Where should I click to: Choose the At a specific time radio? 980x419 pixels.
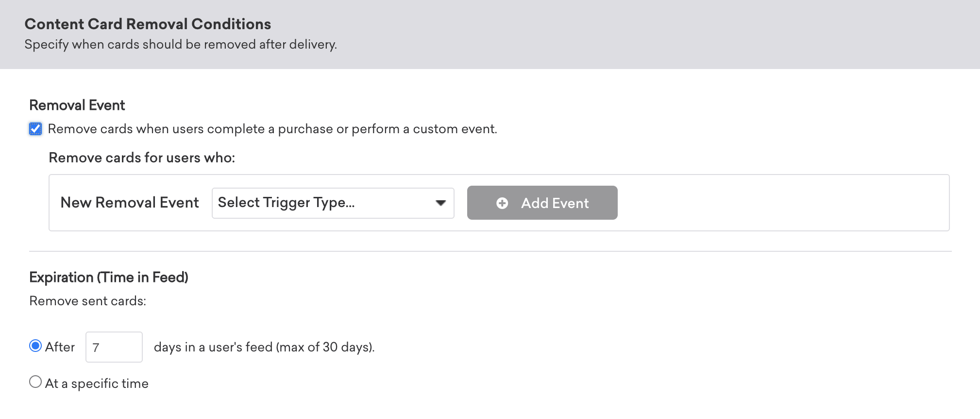pos(35,382)
